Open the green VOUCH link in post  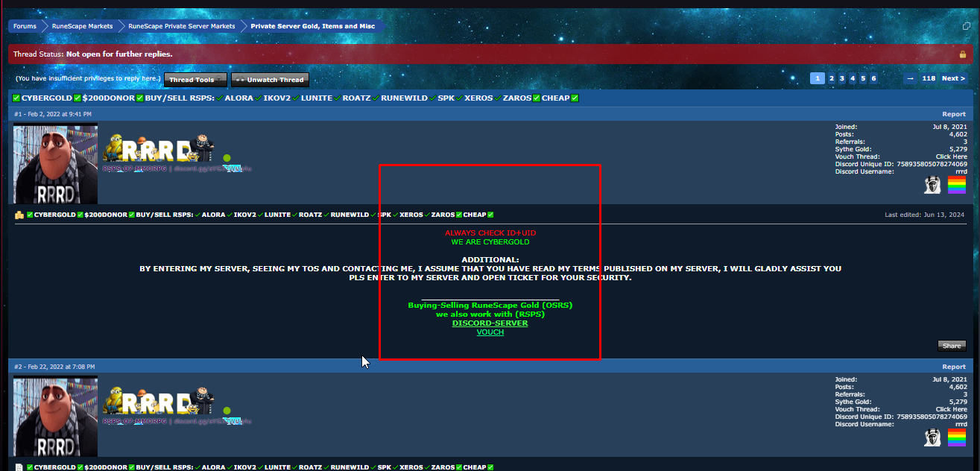490,332
